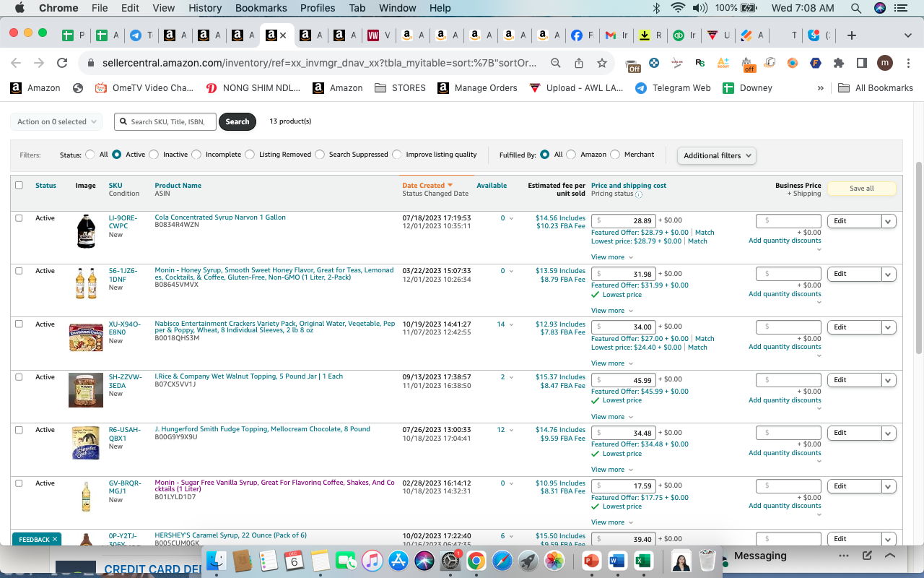Open Add quantity discounts for Monin Vanilla Syrup
Screen dimensions: 924x578
pos(785,506)
